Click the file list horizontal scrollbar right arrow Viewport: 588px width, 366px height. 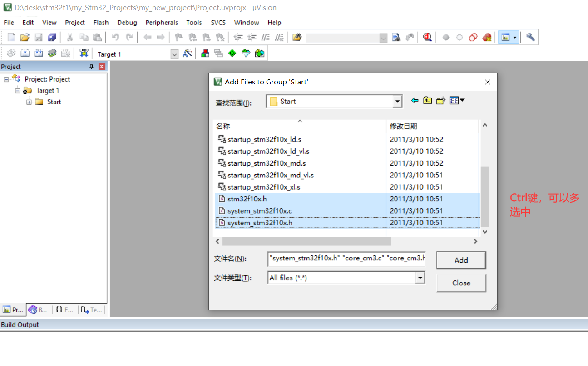pos(475,242)
